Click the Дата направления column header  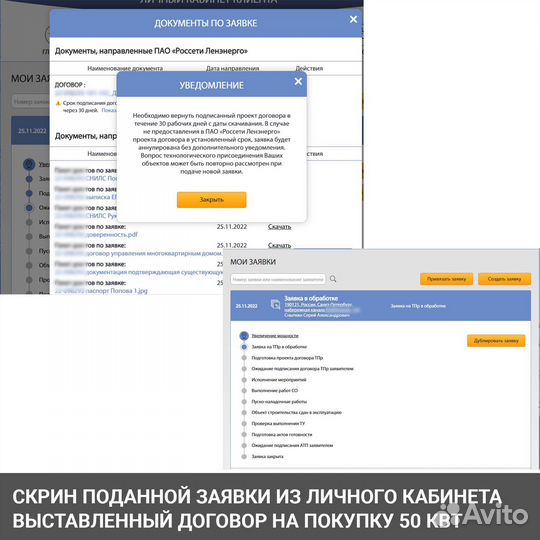[x=232, y=68]
